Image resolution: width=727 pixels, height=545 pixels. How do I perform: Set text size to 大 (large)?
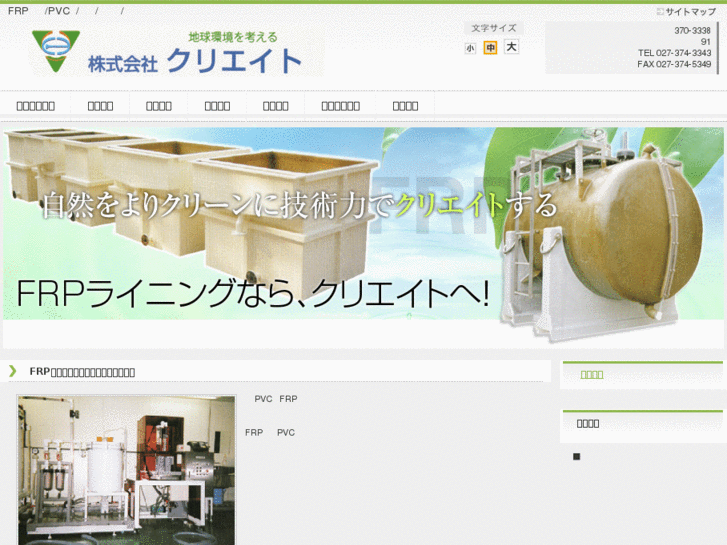[511, 46]
